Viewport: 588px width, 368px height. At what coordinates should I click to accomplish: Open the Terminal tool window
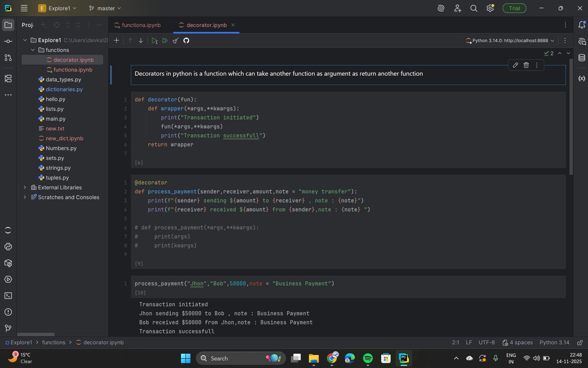(x=8, y=296)
